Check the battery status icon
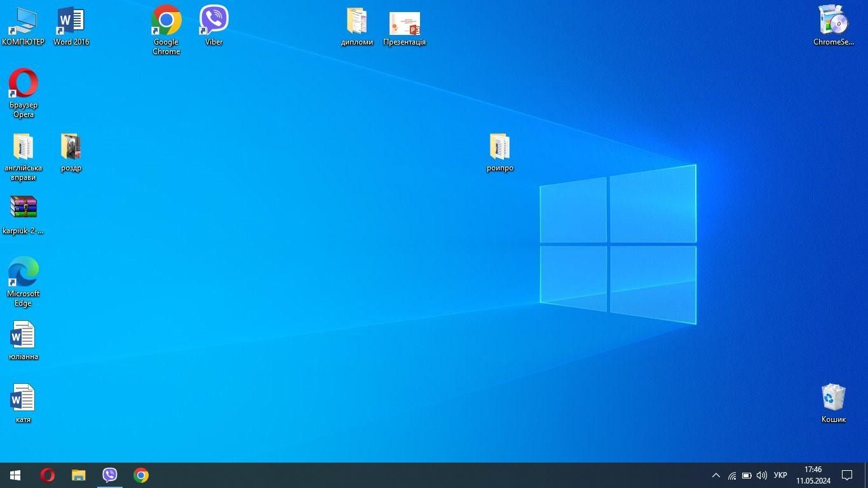 (x=747, y=475)
